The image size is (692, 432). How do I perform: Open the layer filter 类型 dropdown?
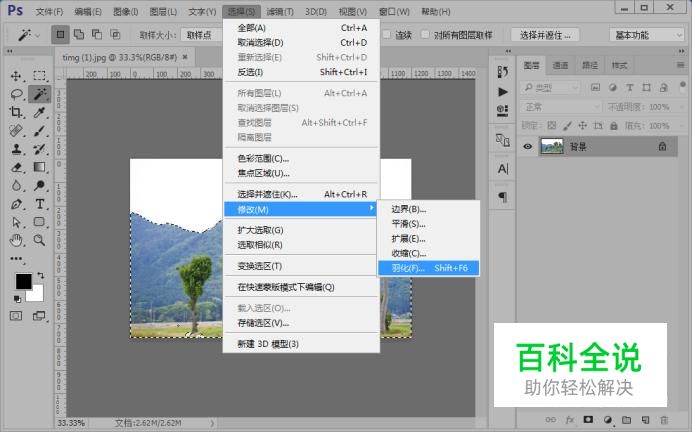tap(549, 88)
